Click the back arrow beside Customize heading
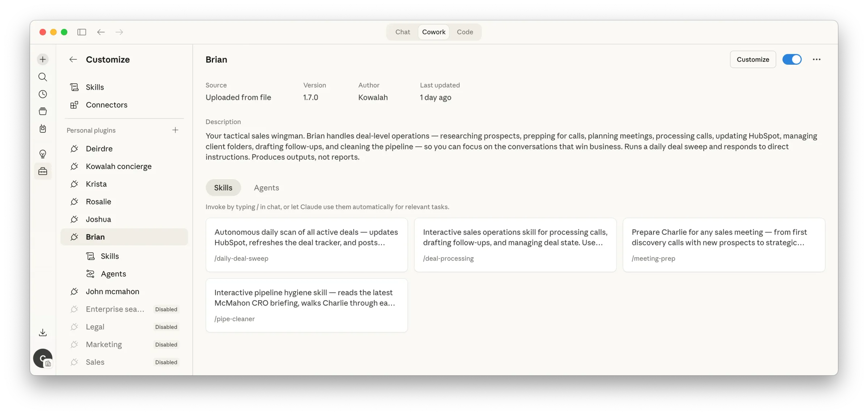Image resolution: width=868 pixels, height=415 pixels. pos(73,59)
